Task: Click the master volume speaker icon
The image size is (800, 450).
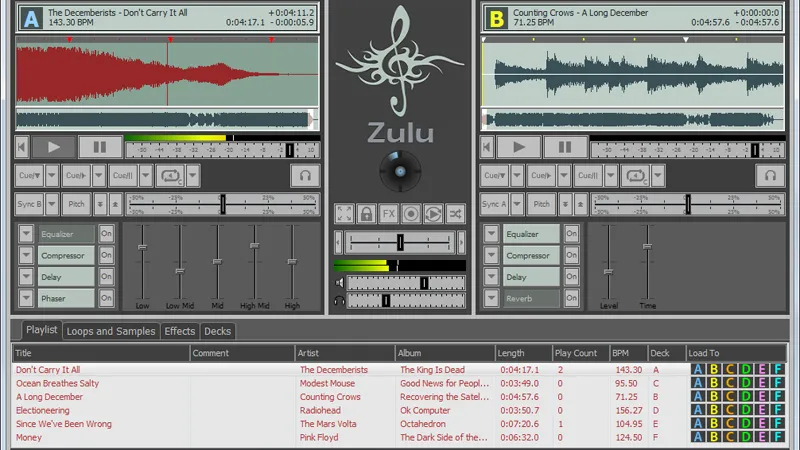Action: 339,283
